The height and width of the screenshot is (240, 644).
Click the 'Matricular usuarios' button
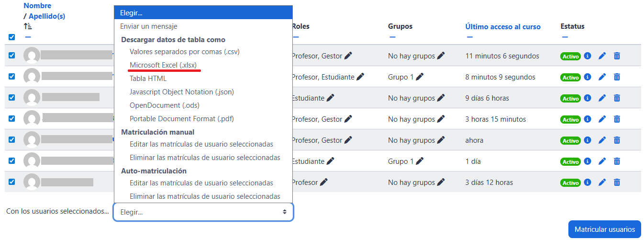coord(604,229)
